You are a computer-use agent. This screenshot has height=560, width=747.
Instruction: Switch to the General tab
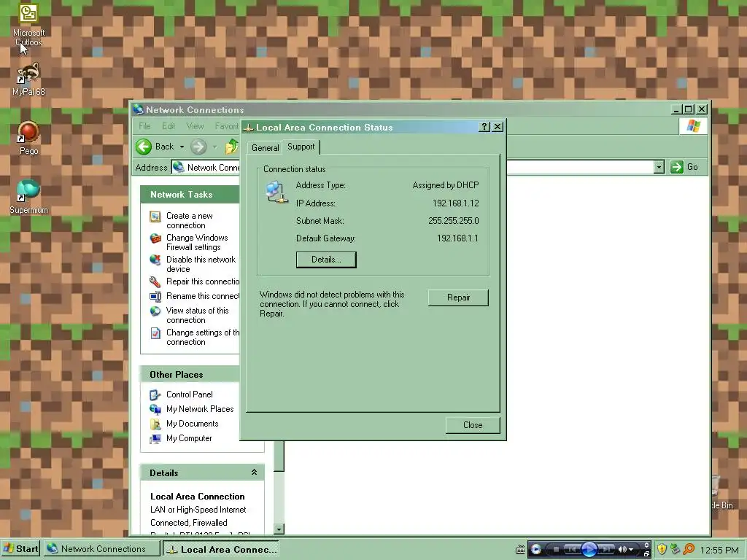pos(266,147)
